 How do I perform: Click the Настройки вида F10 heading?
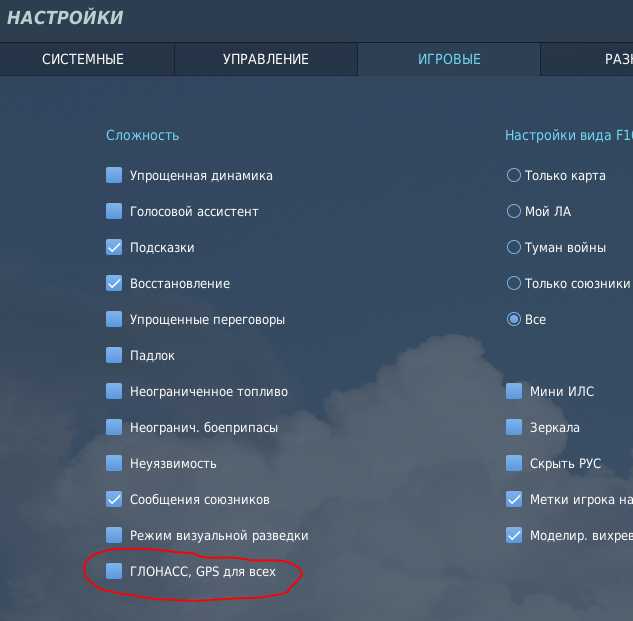pyautogui.click(x=569, y=135)
